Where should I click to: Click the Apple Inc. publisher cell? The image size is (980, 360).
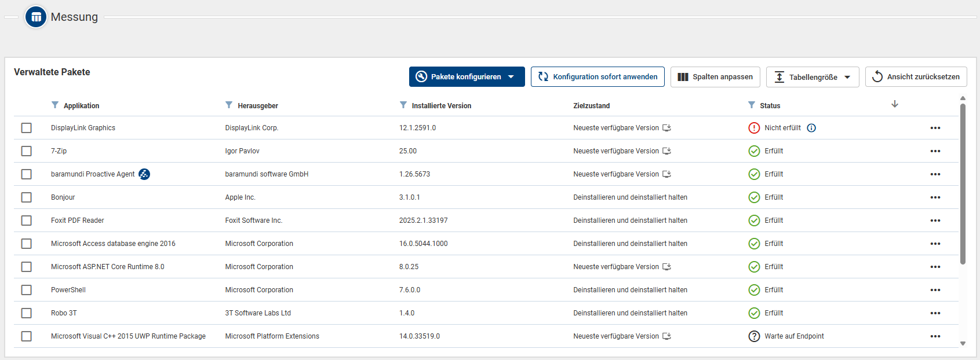pyautogui.click(x=240, y=197)
